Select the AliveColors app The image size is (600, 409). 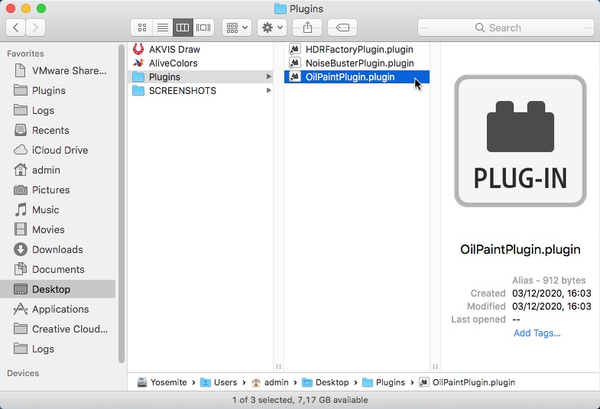pyautogui.click(x=200, y=63)
